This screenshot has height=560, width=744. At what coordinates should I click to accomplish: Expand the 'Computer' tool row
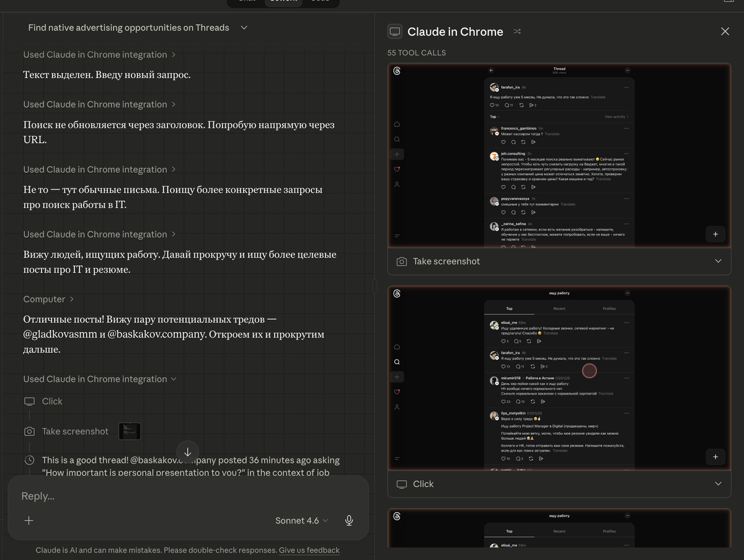click(48, 299)
